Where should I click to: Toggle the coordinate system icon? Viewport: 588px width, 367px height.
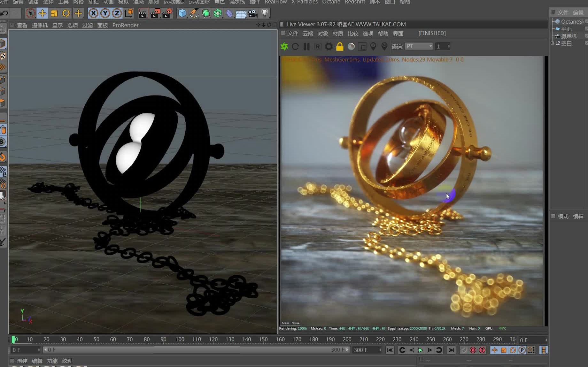click(129, 13)
